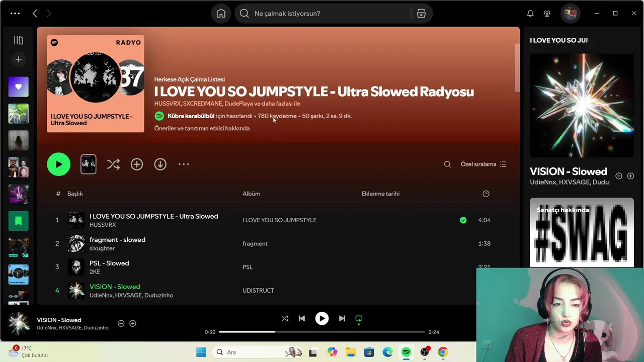
Task: Open Liked Songs heart playlist
Action: (18, 87)
